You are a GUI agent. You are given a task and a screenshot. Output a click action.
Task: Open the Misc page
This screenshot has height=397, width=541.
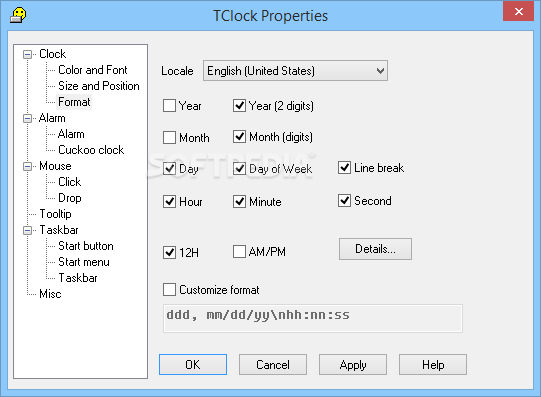pos(50,294)
